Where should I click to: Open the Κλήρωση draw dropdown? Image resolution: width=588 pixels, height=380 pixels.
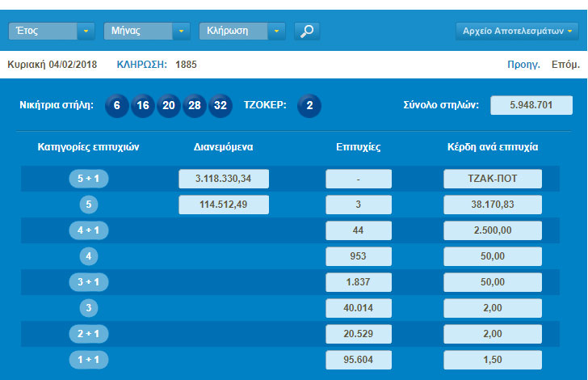coord(242,32)
